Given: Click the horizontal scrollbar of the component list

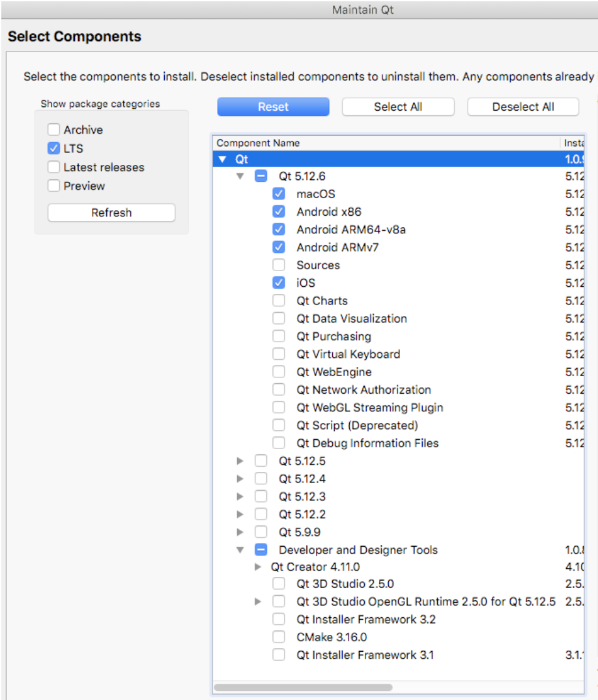Looking at the screenshot, I should pyautogui.click(x=303, y=687).
